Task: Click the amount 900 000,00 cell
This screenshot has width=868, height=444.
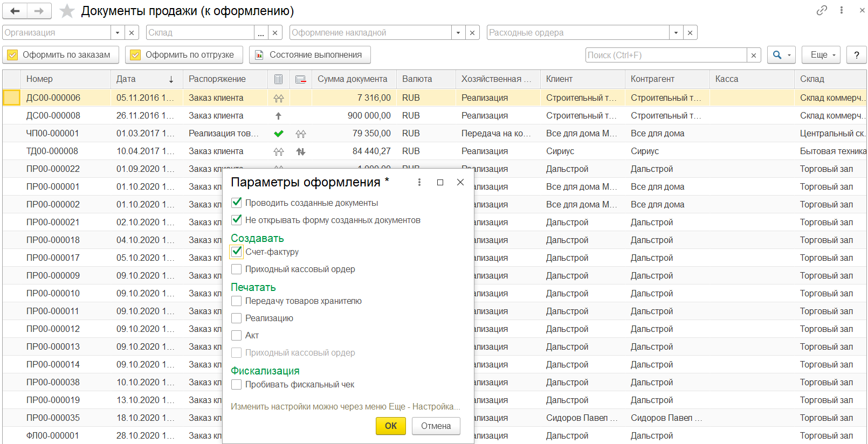Action: click(354, 116)
